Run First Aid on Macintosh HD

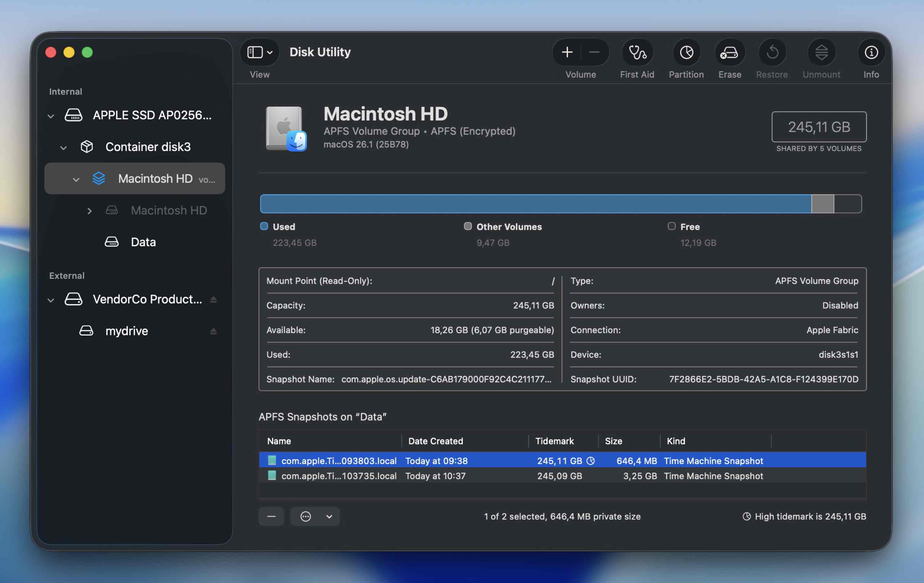pyautogui.click(x=637, y=53)
